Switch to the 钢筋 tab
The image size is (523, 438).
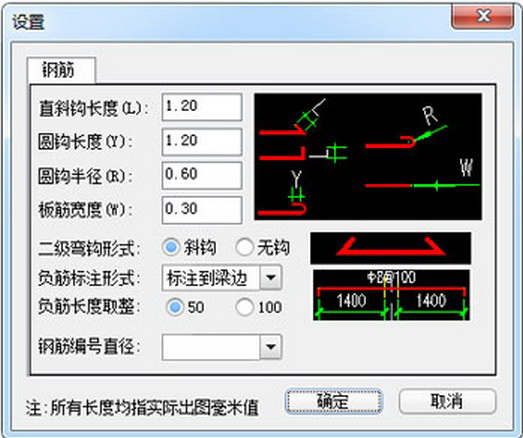click(x=62, y=70)
